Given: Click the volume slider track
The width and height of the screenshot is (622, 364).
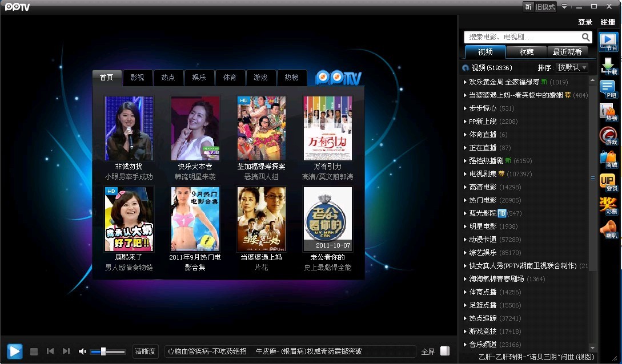Looking at the screenshot, I should click(109, 351).
